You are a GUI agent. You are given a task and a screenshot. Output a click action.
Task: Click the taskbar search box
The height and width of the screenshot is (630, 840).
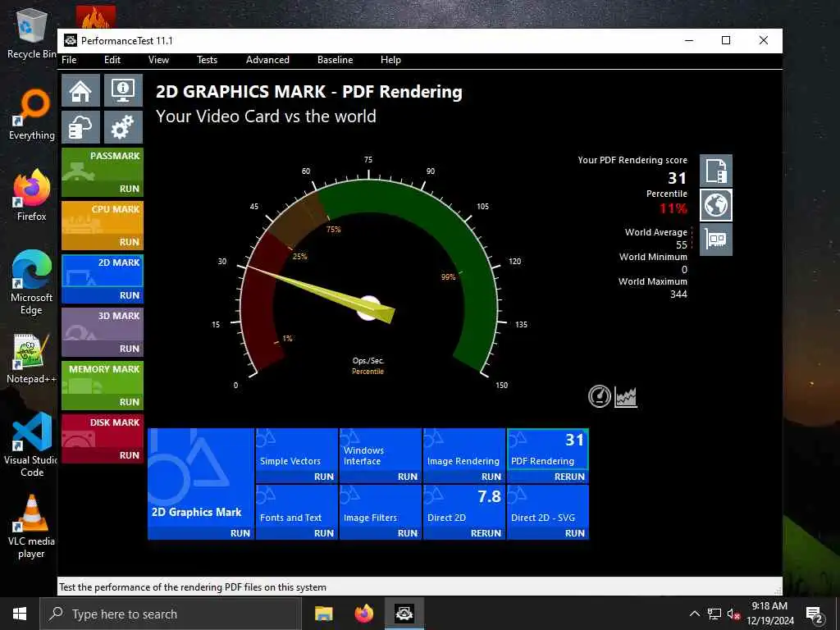click(171, 614)
